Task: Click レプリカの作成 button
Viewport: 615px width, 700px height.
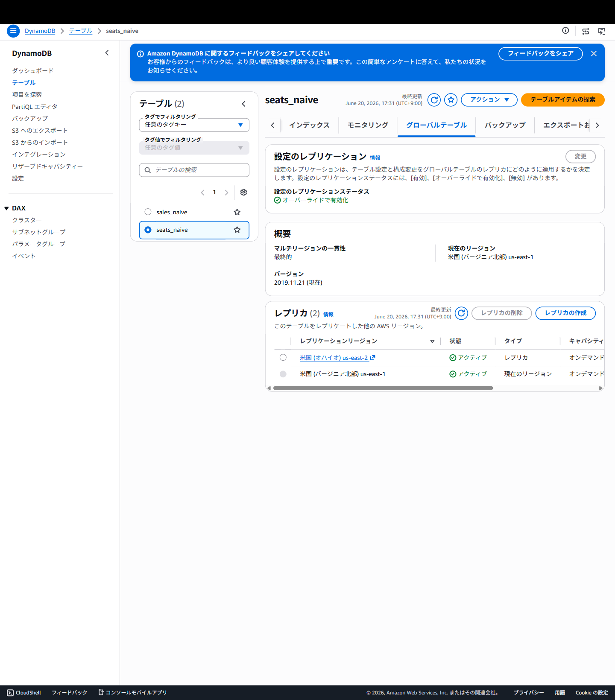Action: pyautogui.click(x=565, y=313)
